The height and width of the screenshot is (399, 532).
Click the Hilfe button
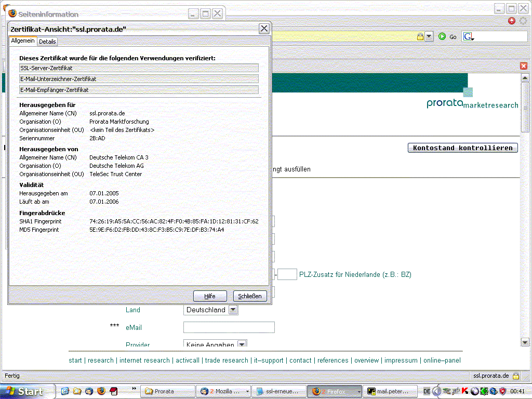tap(210, 296)
